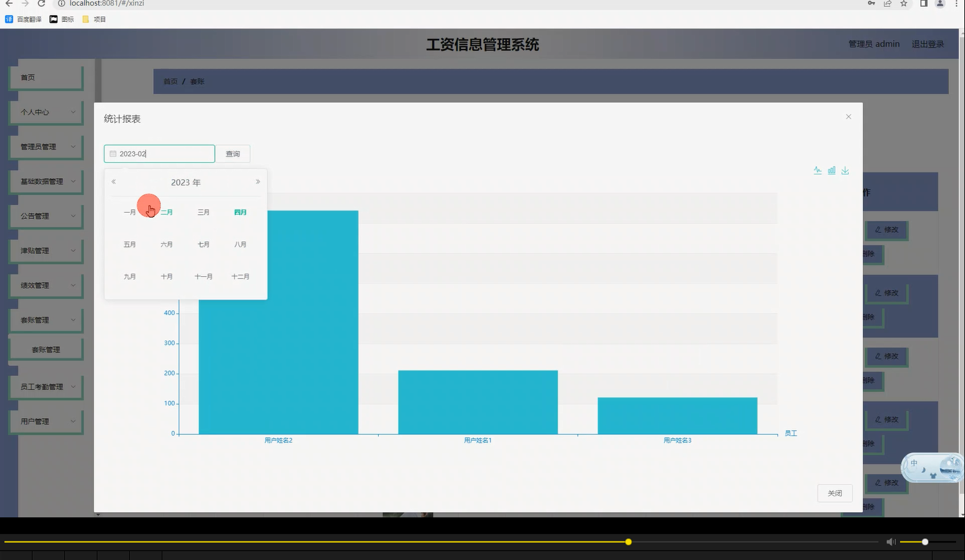Click the mute speaker icon on video bar

(x=891, y=542)
